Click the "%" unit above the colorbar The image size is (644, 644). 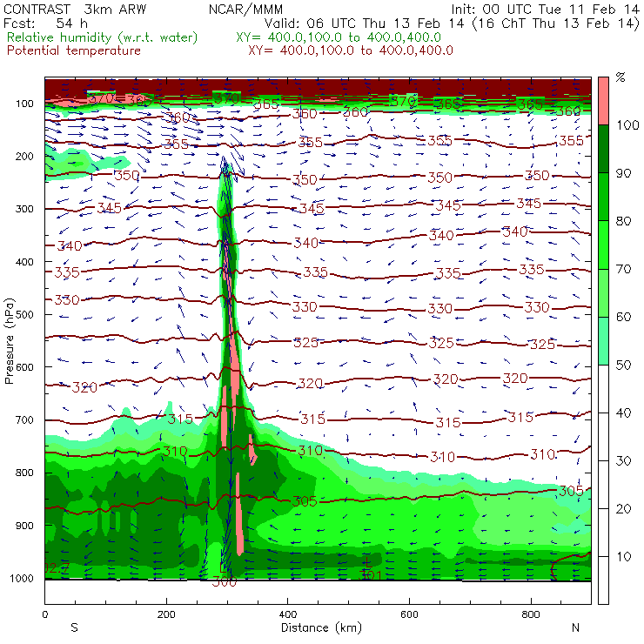coord(621,77)
